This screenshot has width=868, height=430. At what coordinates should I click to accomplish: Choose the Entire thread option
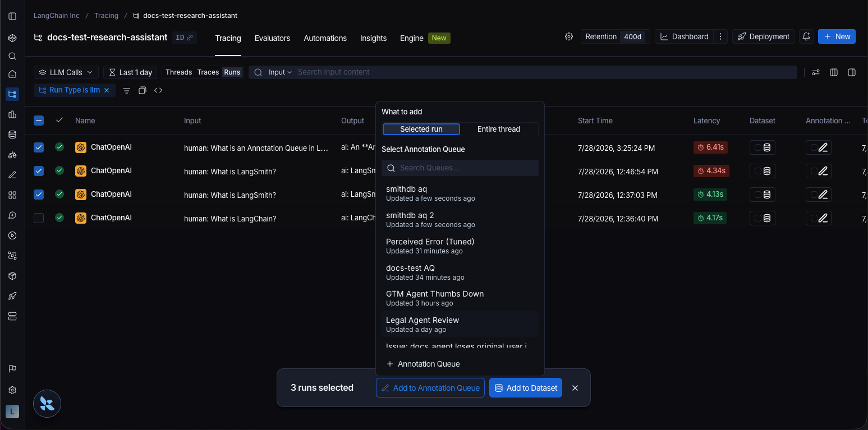coord(499,129)
